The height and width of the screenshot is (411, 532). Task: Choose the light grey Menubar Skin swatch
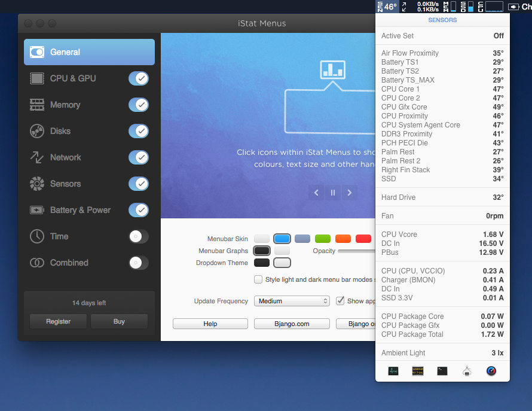262,239
